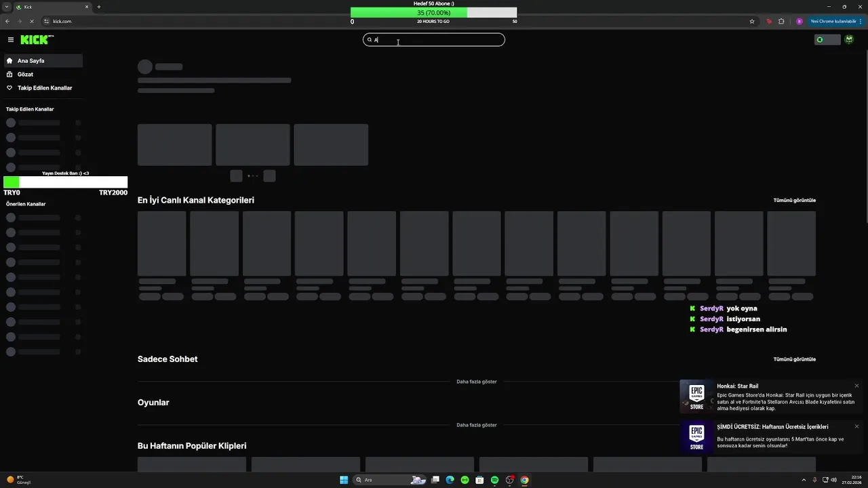
Task: Open volume control in tray
Action: click(833, 480)
